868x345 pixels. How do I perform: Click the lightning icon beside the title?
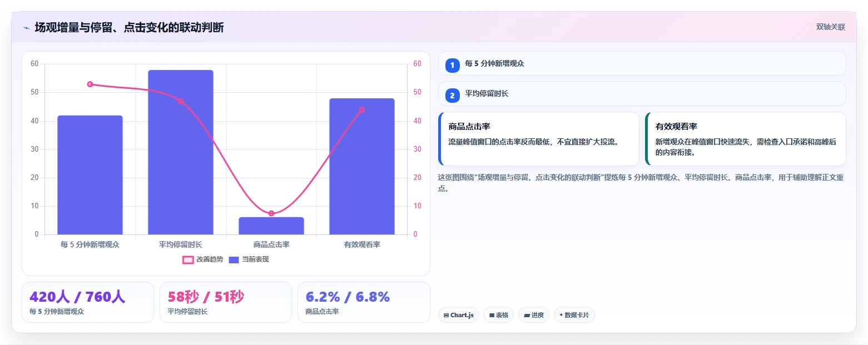[x=26, y=27]
